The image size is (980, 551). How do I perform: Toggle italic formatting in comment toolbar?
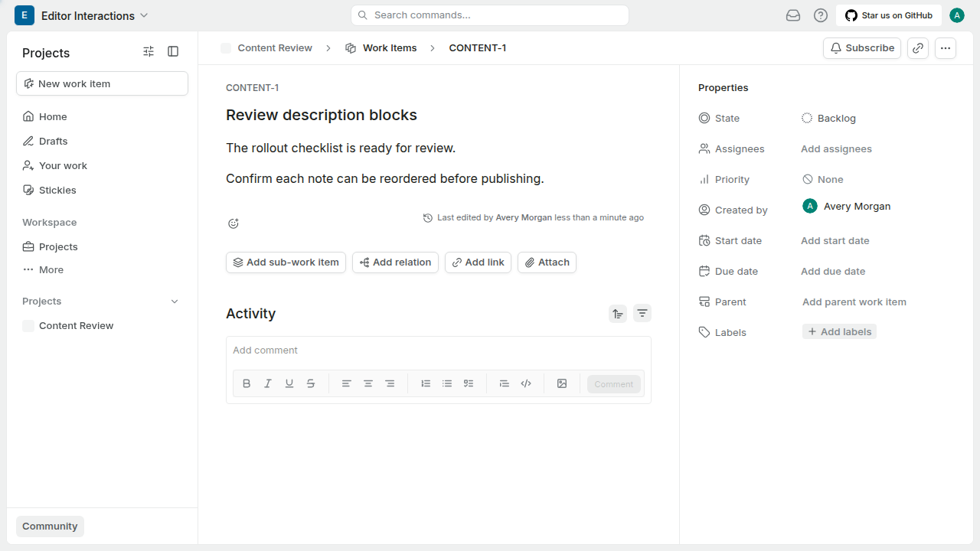tap(268, 383)
